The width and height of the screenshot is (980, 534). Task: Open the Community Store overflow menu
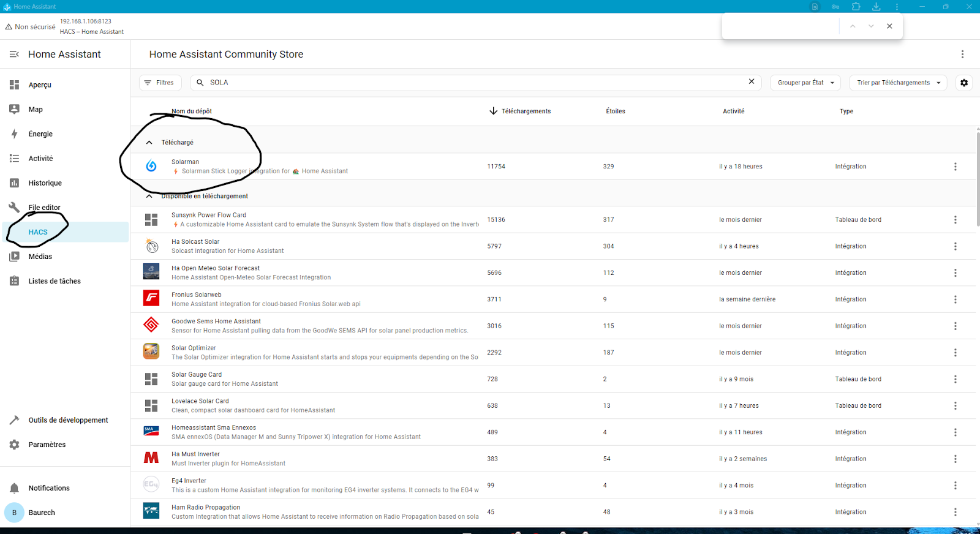click(x=962, y=55)
